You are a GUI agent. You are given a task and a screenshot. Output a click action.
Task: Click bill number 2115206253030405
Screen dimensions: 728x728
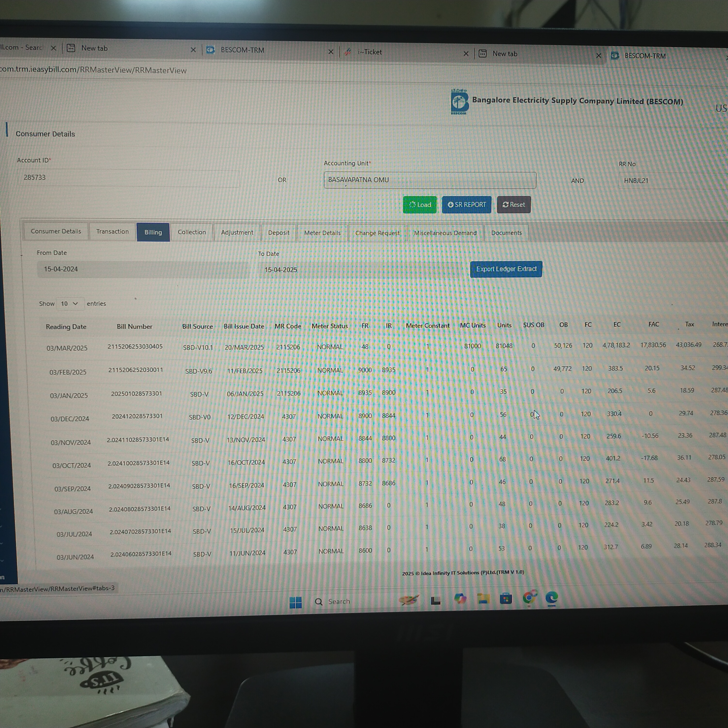pos(135,347)
